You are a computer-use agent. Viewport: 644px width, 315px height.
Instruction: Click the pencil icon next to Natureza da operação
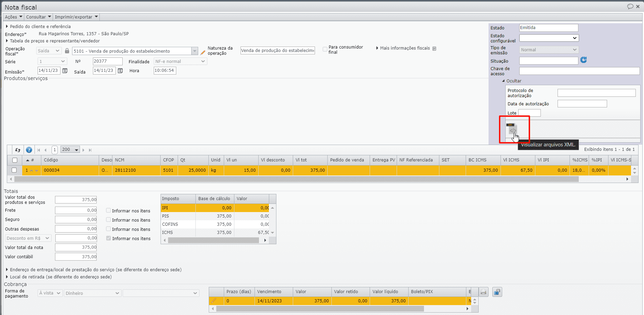(x=203, y=52)
